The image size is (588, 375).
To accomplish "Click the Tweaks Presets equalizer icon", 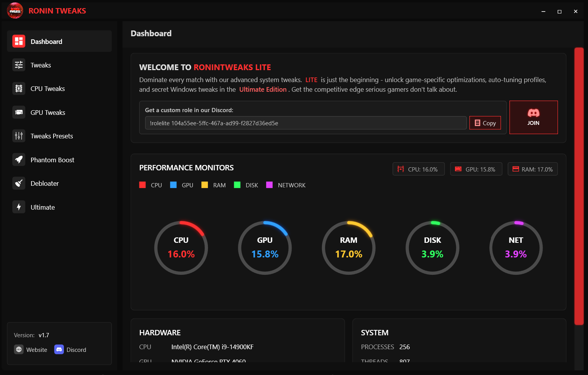I will tap(19, 136).
